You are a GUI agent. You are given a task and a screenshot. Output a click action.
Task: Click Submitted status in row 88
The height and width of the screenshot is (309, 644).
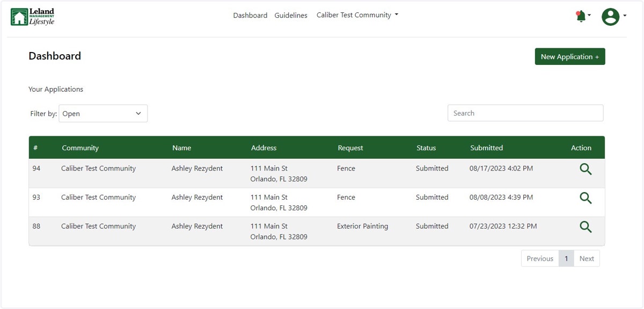coord(432,226)
